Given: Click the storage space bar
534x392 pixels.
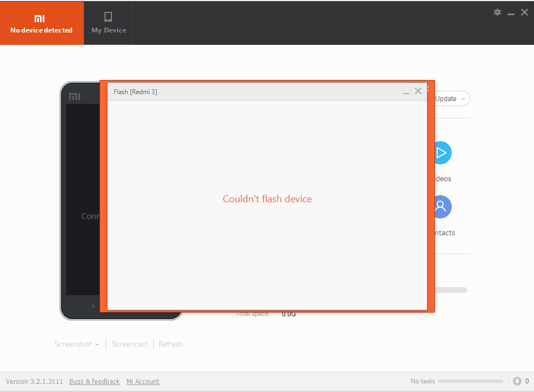Looking at the screenshot, I should tap(451, 290).
